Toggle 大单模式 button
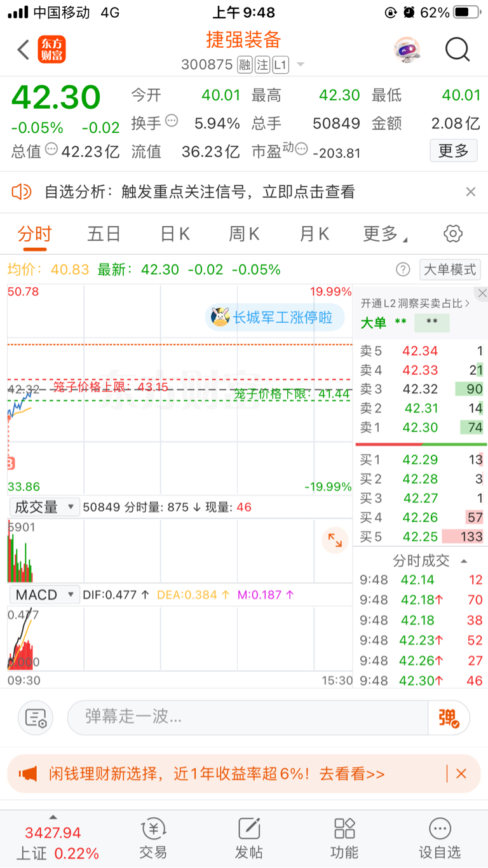Screen dimensions: 488x868 tap(450, 269)
